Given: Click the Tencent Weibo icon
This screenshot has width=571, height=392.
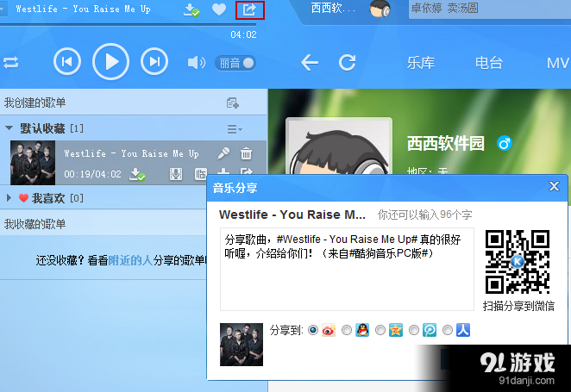Looking at the screenshot, I should pyautogui.click(x=430, y=330).
